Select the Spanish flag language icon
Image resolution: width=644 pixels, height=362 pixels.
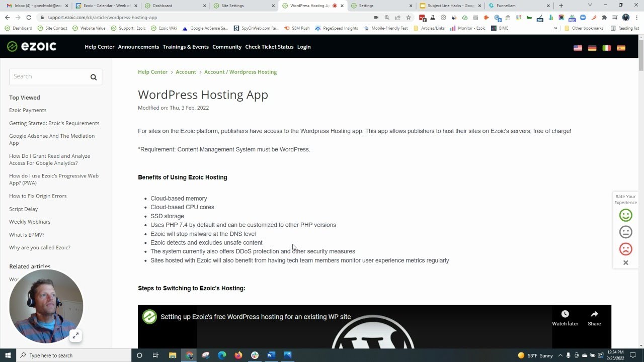[x=621, y=48]
